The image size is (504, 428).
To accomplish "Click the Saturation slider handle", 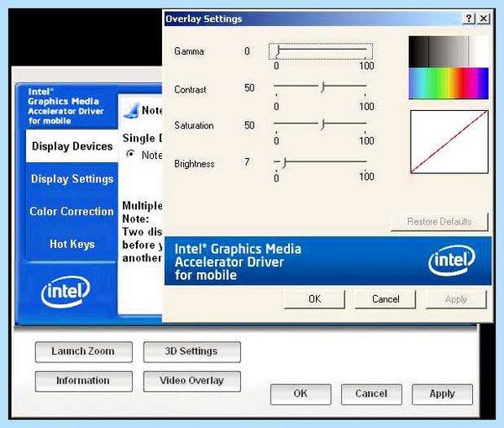I will click(323, 124).
